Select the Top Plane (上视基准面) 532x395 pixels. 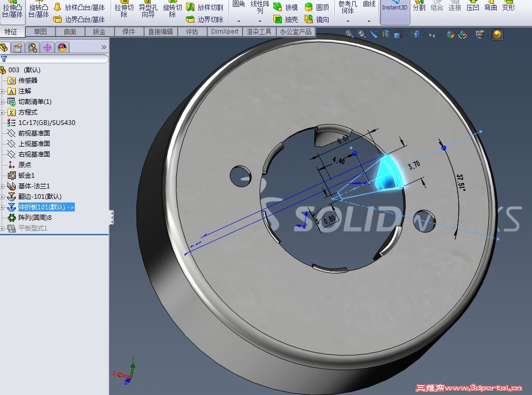[29, 143]
